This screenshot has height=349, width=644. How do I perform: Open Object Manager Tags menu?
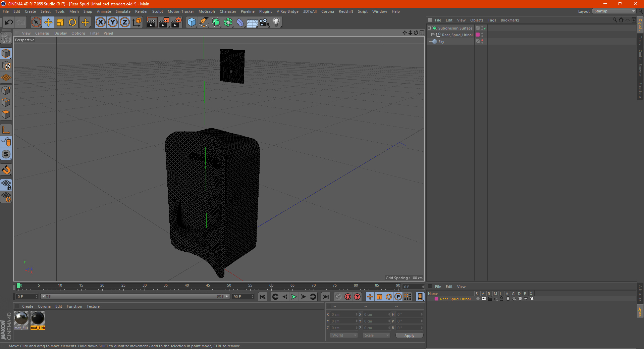[492, 20]
